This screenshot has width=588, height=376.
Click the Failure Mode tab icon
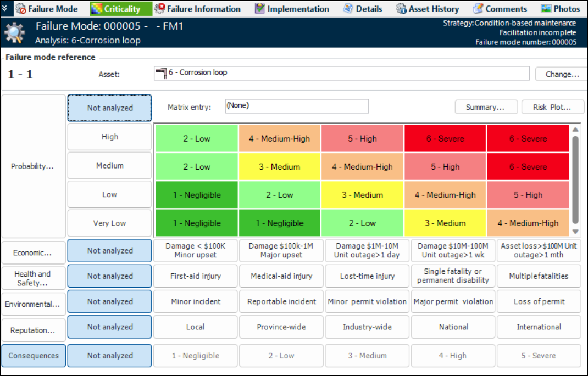tap(21, 9)
